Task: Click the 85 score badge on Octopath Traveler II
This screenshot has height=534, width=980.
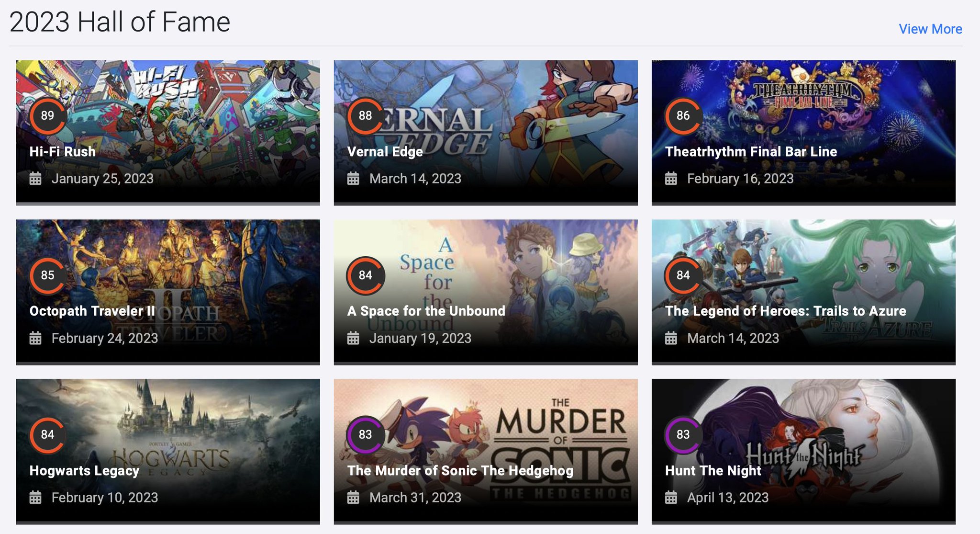Action: pos(48,275)
